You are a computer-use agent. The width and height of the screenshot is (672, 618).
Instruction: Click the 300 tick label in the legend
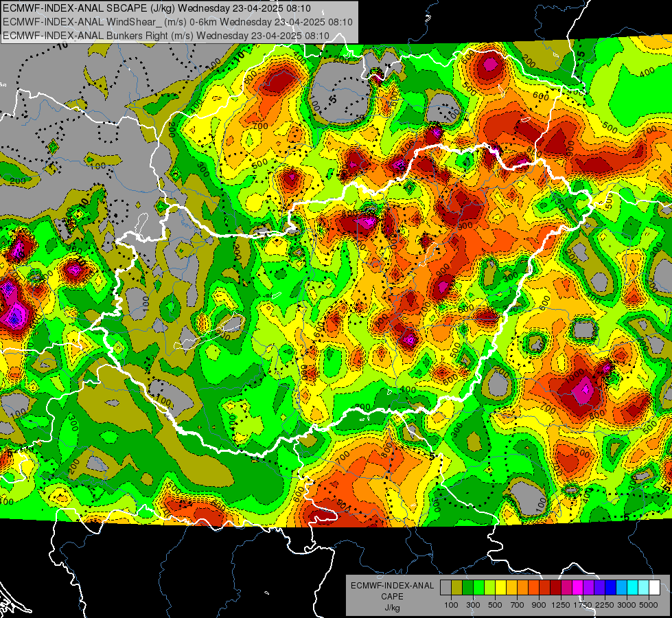coord(473,605)
